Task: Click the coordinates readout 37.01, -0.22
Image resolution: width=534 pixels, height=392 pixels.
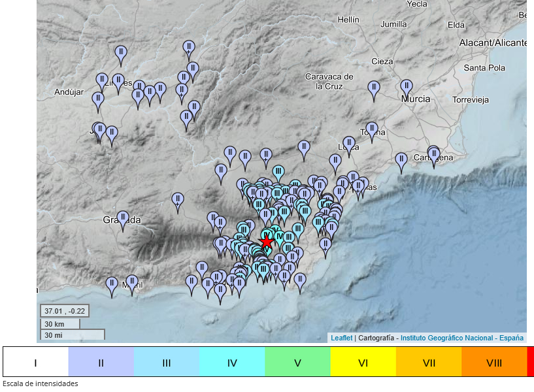Action: point(64,310)
